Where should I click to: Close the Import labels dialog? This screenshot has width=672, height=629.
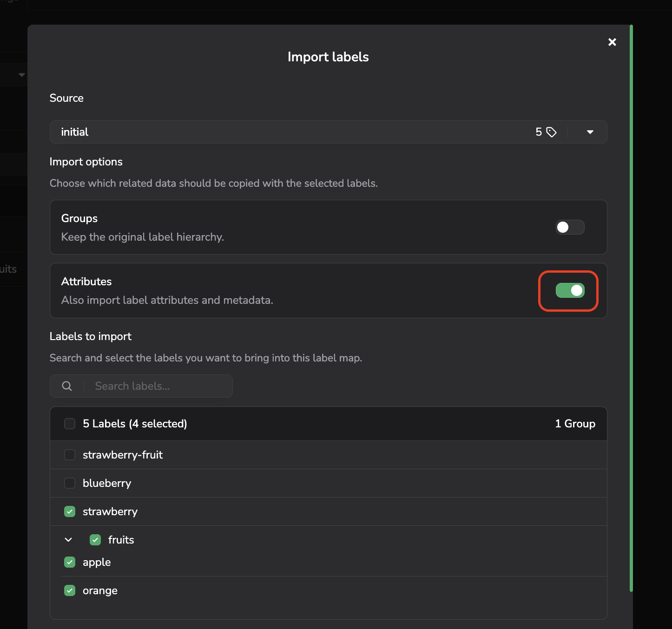tap(612, 42)
